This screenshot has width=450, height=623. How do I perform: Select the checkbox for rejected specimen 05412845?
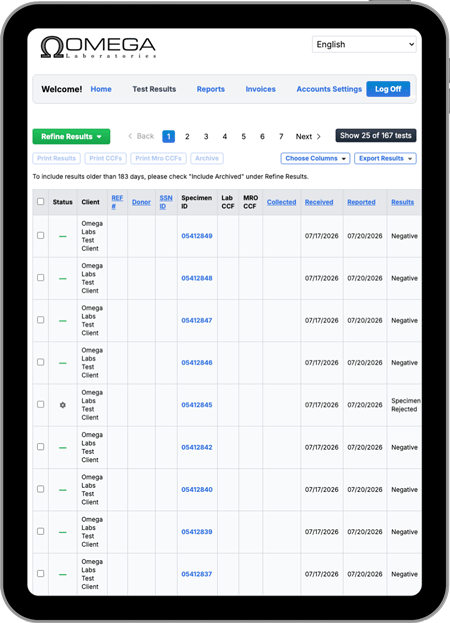click(x=41, y=404)
